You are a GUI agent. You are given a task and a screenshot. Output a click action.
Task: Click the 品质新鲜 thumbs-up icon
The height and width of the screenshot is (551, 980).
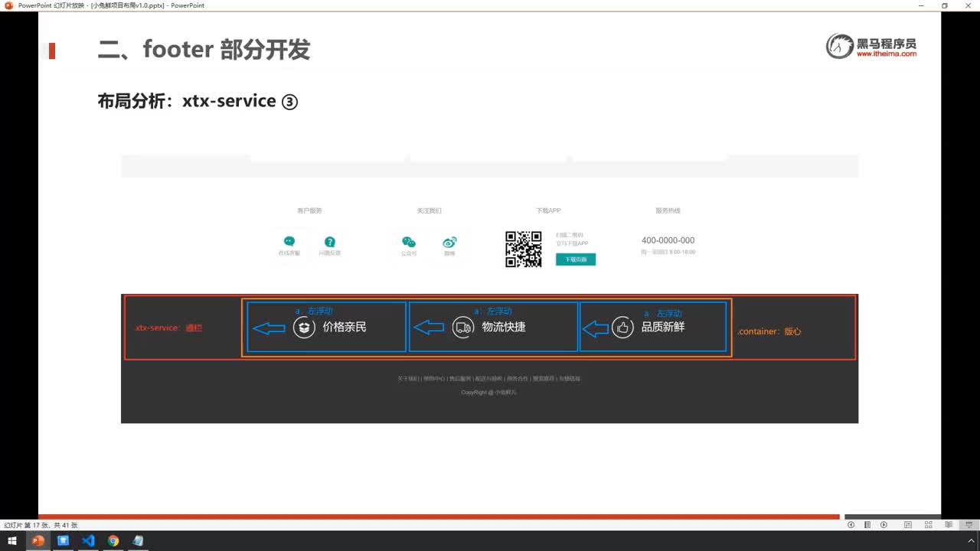pos(622,328)
